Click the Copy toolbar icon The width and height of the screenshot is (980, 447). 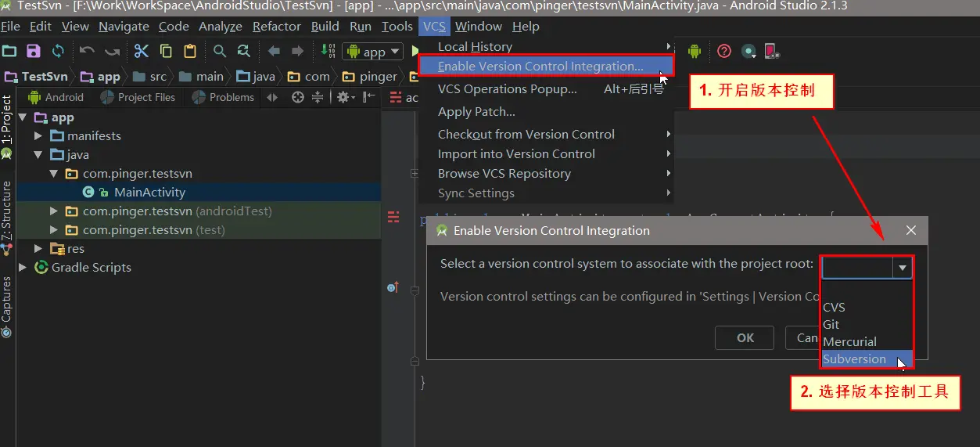166,52
